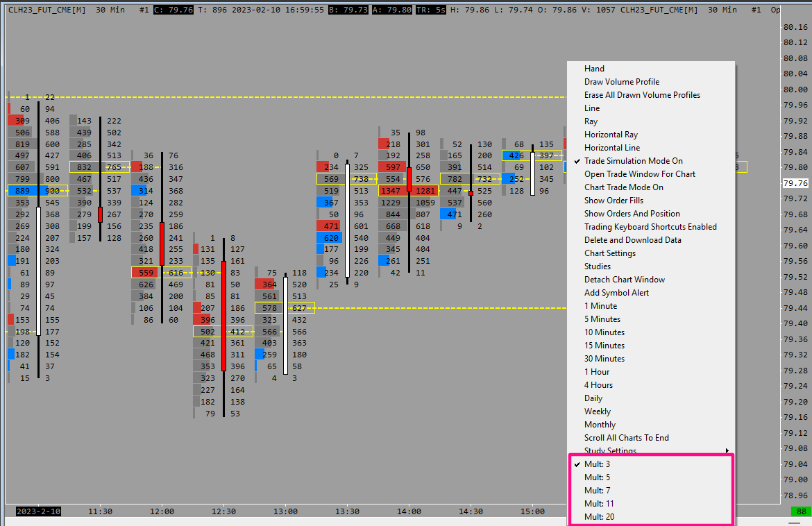The width and height of the screenshot is (812, 526).
Task: Open the Studies dialog
Action: (597, 266)
